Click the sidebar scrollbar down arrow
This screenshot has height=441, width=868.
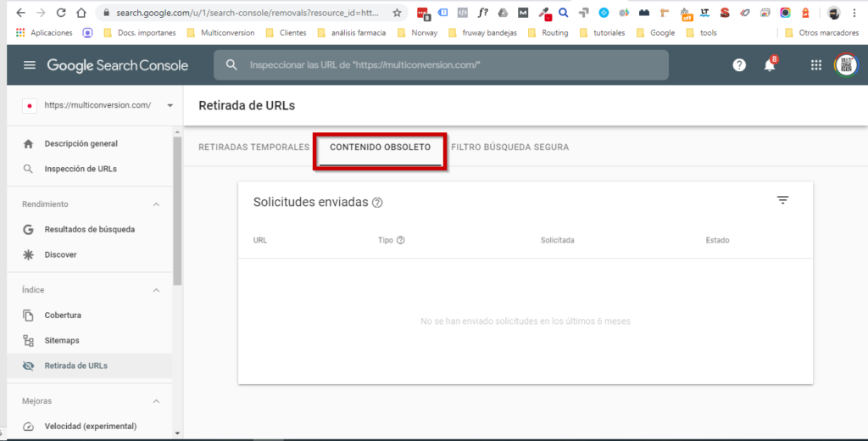(x=177, y=433)
